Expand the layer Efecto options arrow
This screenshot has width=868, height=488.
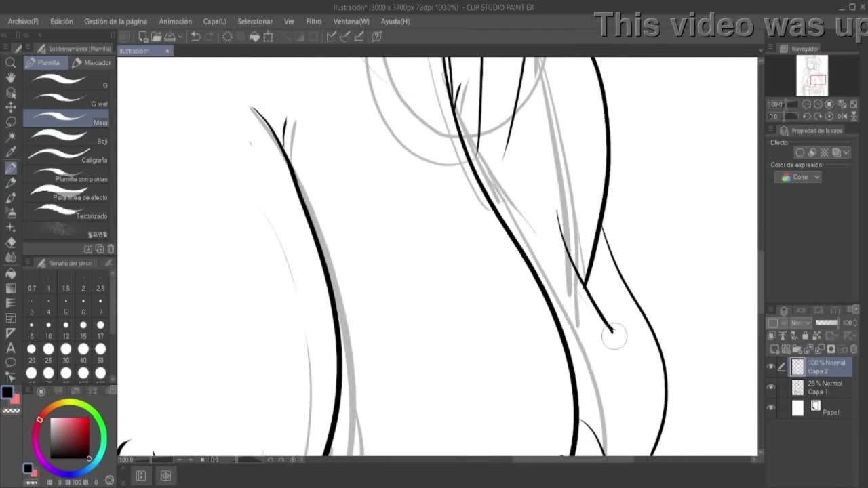[846, 152]
